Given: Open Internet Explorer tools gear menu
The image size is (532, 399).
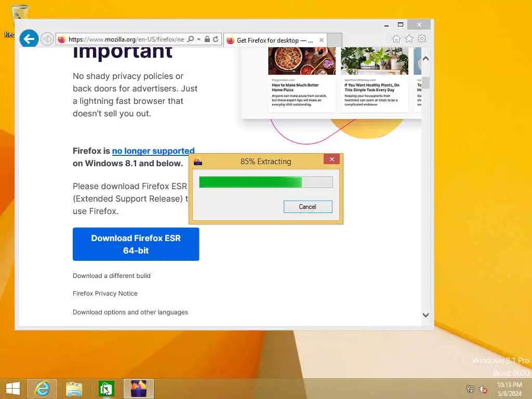Looking at the screenshot, I should (422, 38).
